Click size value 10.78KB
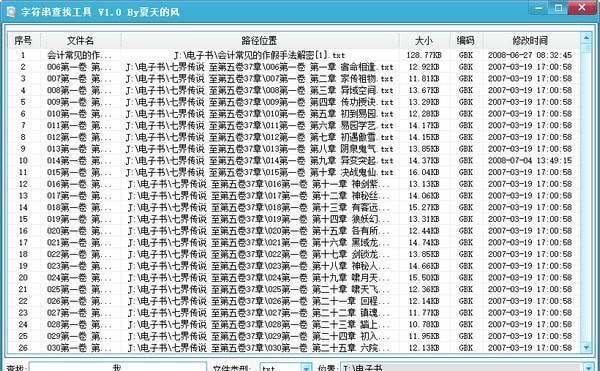Viewport: 600px width, 371px height. [x=424, y=324]
